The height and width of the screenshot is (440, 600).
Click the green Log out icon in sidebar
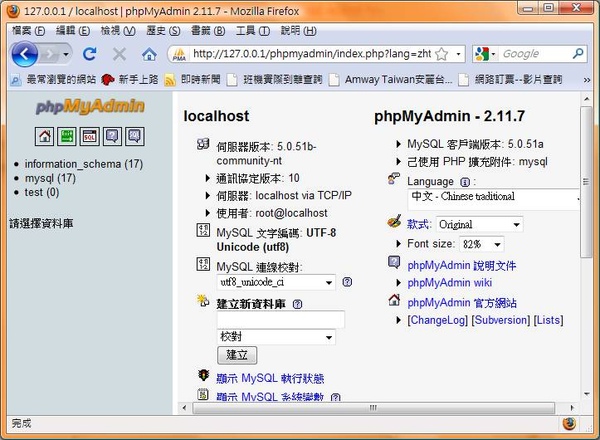tap(67, 136)
